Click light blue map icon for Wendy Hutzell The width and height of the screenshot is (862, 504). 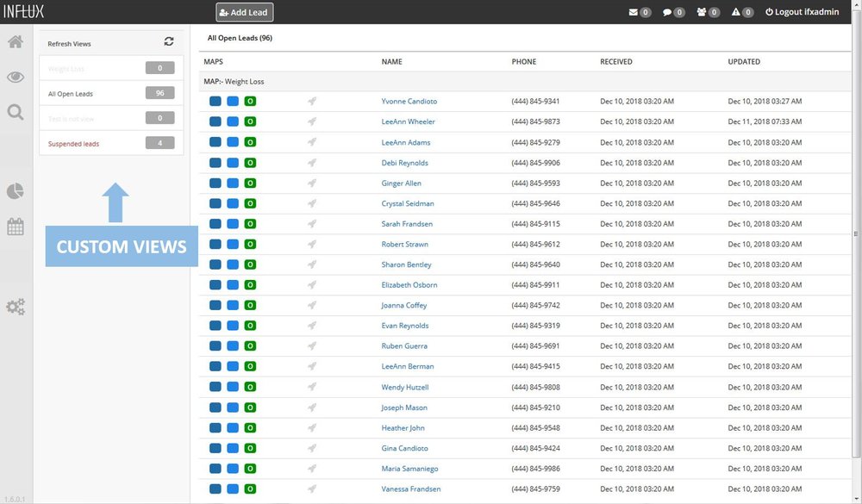click(233, 387)
